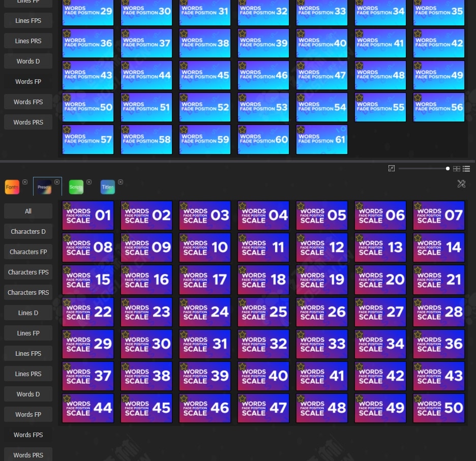The height and width of the screenshot is (461, 476).
Task: Apply the Words Fade Position 60 preset
Action: tap(263, 140)
